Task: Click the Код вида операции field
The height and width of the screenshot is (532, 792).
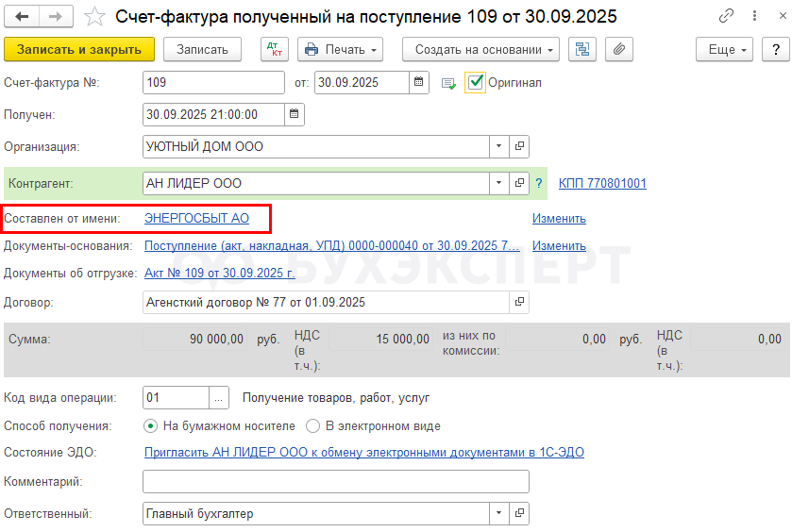Action: click(176, 398)
